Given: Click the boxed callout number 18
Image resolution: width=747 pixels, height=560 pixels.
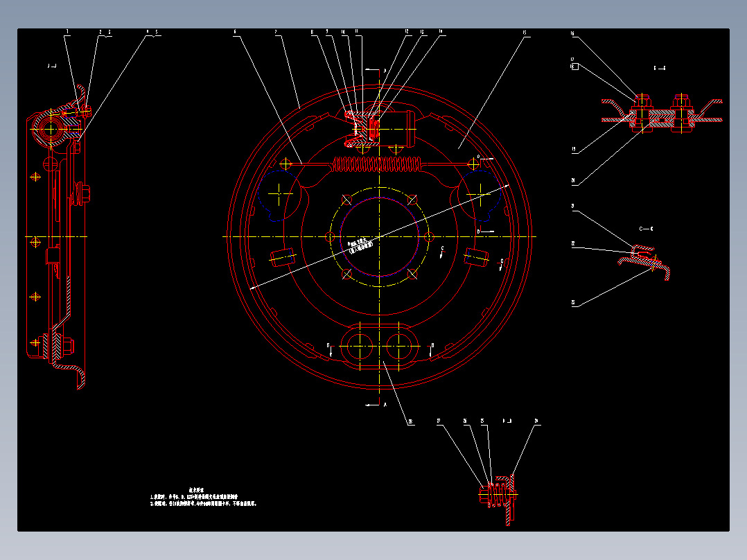Looking at the screenshot, I should tap(574, 67).
